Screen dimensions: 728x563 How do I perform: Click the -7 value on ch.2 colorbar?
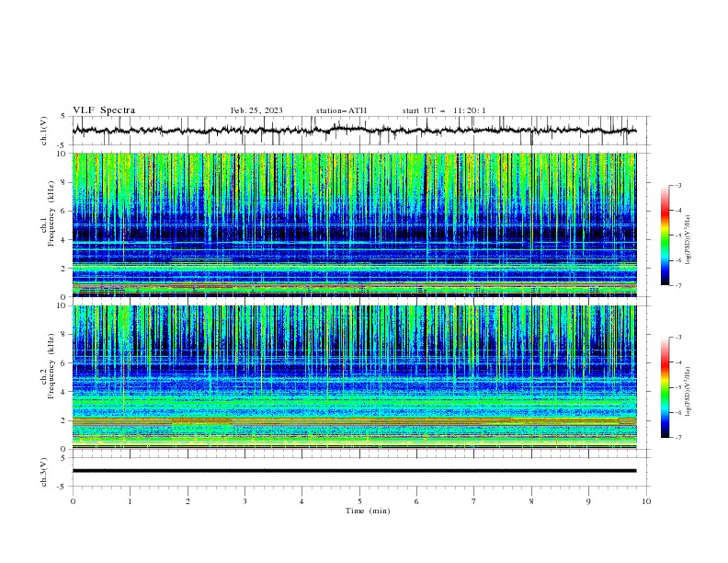tap(677, 437)
